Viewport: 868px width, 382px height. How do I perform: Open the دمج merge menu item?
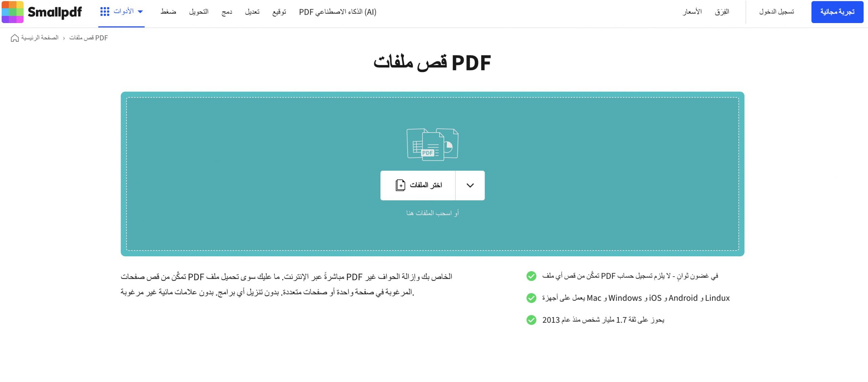[227, 12]
